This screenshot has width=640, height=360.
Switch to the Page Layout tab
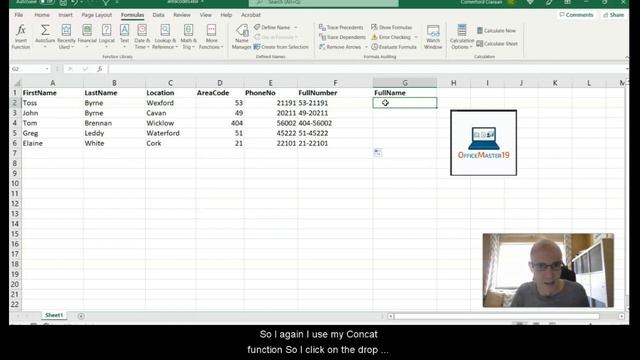click(x=97, y=15)
